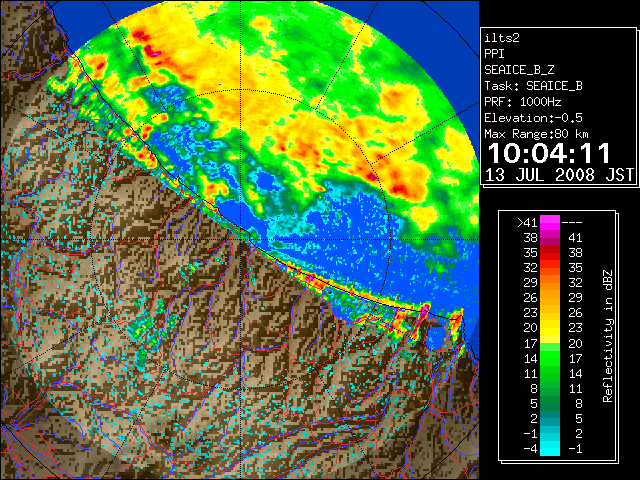
Task: Pick the orange 29-32 dBZ legend swatch
Action: [x=550, y=282]
